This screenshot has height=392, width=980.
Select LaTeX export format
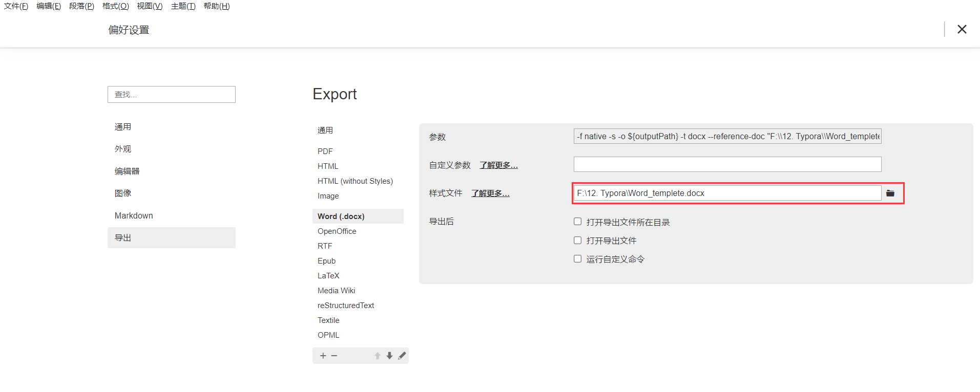[358, 275]
